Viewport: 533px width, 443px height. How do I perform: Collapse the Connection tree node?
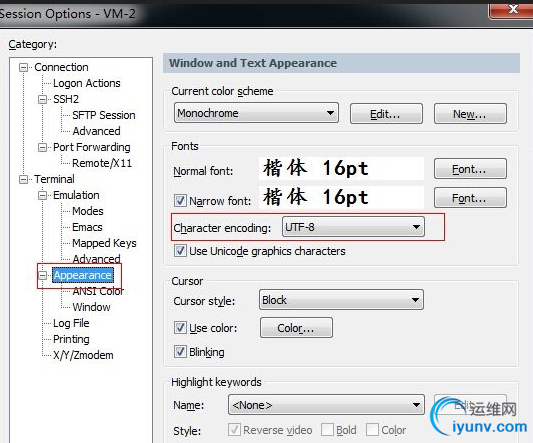click(x=23, y=67)
